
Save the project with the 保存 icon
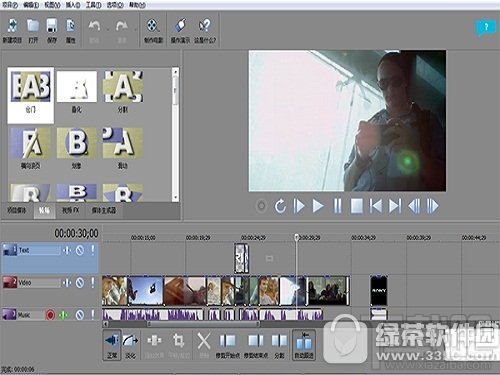(52, 30)
